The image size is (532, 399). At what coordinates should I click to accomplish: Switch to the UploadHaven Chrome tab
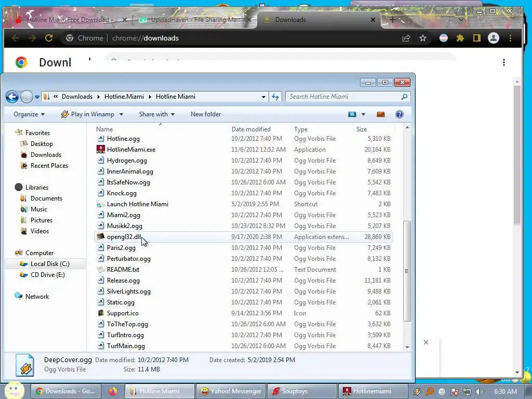point(194,20)
